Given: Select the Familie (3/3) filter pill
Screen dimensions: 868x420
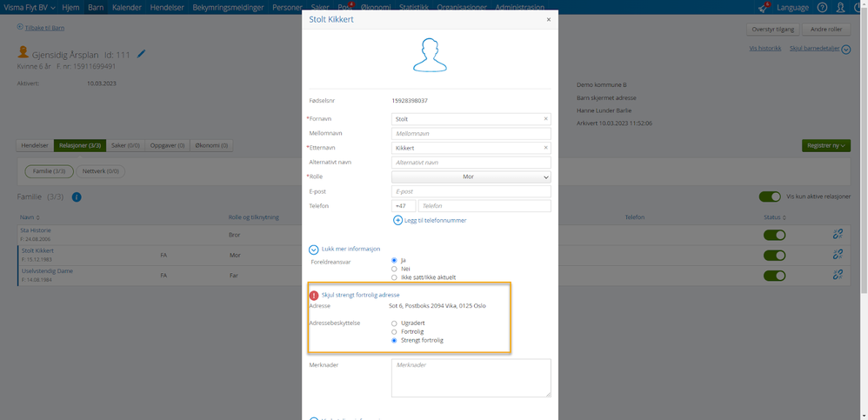Looking at the screenshot, I should [x=50, y=171].
